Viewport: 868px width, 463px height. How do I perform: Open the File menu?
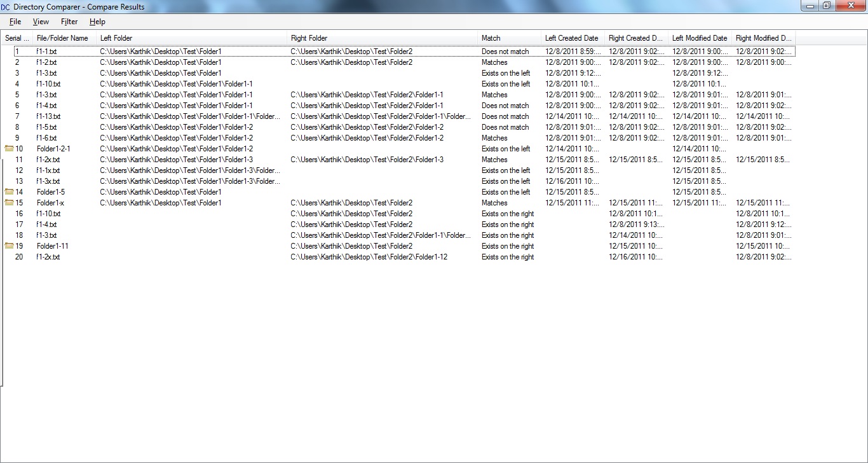[x=15, y=22]
